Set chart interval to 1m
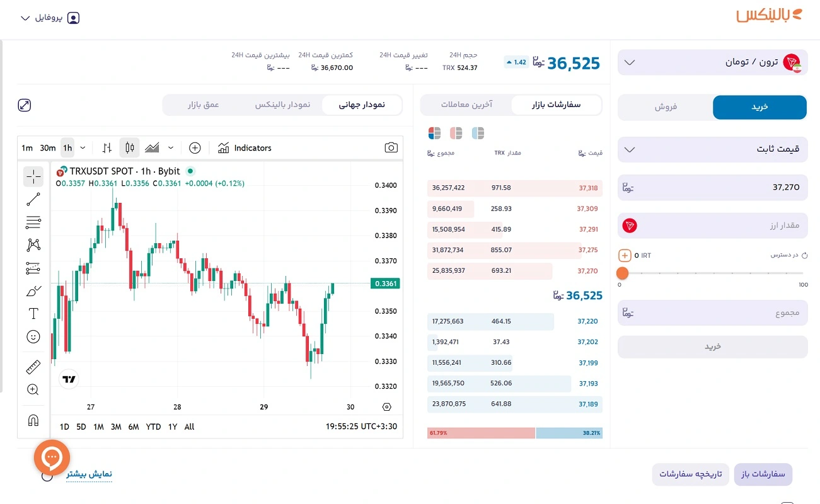The image size is (820, 504). [x=27, y=147]
